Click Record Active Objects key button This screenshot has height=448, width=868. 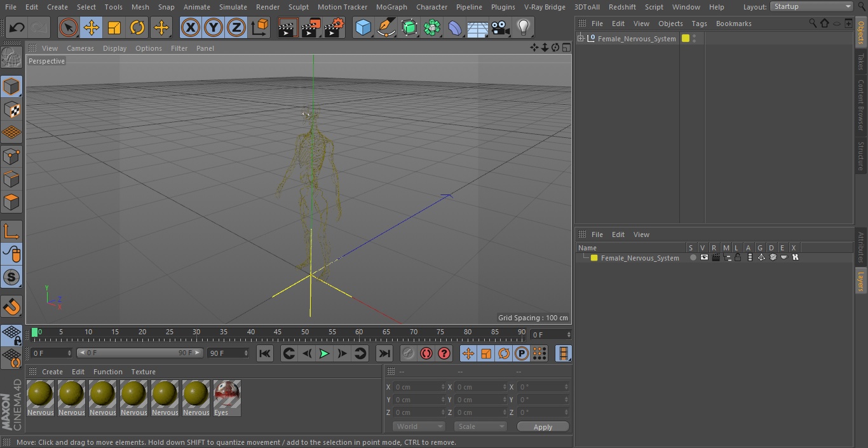(409, 353)
